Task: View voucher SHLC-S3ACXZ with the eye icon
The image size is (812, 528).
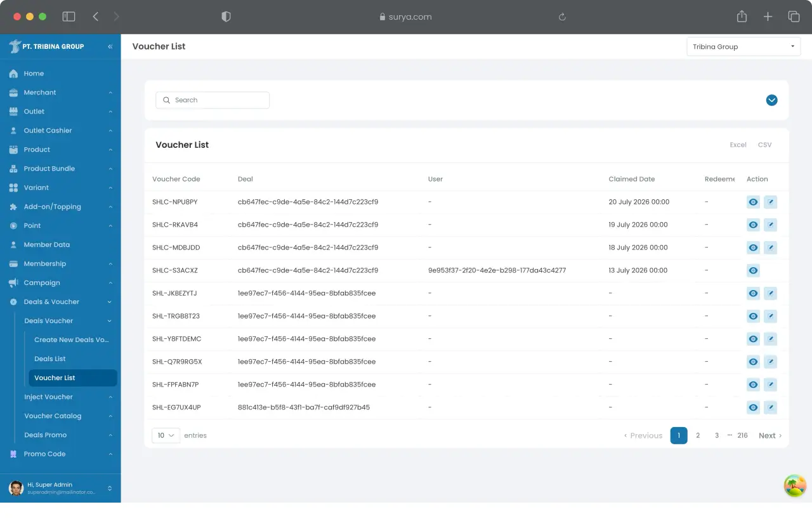Action: [x=753, y=270]
